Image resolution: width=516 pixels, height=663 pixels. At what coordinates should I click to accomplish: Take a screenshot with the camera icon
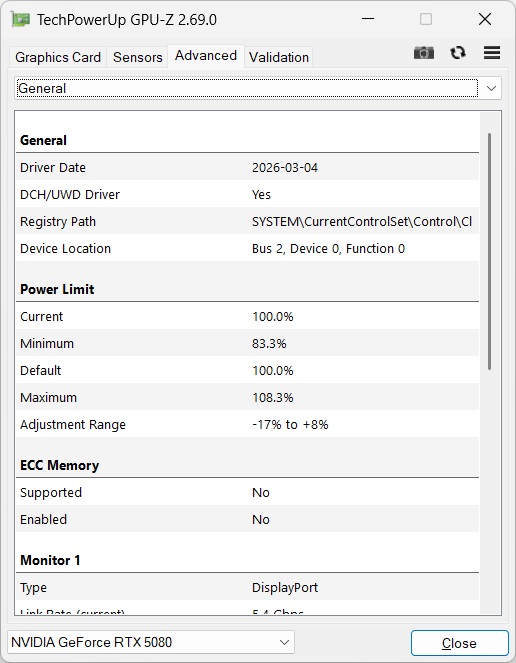pos(423,53)
